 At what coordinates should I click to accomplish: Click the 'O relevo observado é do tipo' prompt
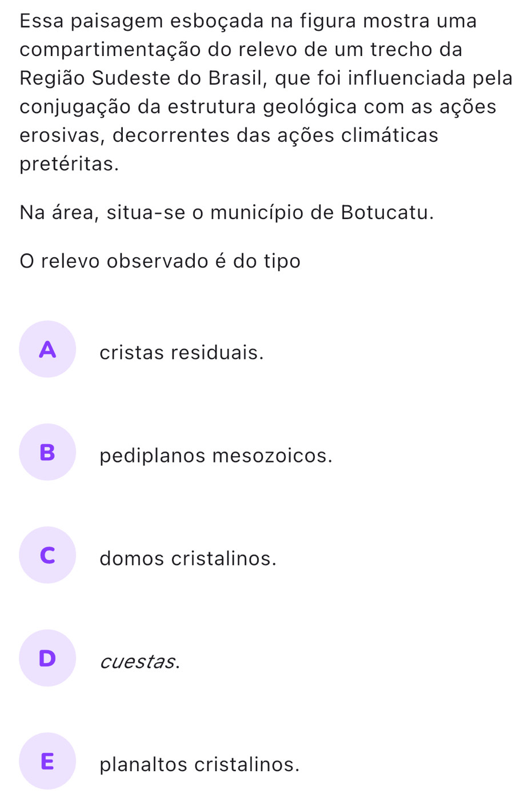[160, 261]
